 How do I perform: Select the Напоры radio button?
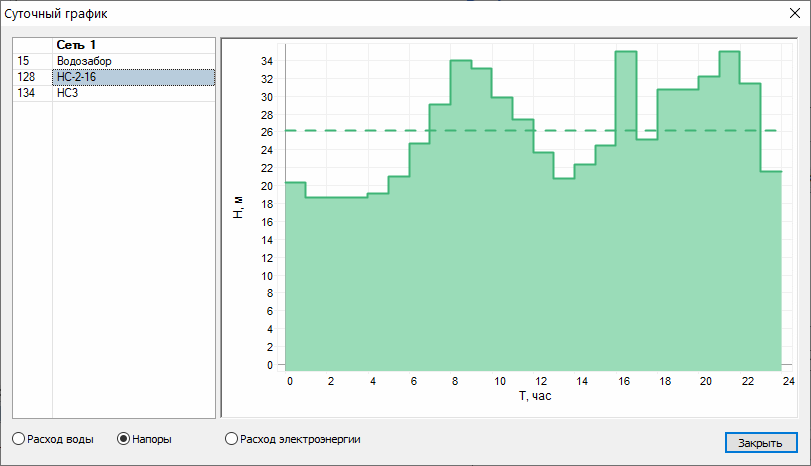pyautogui.click(x=125, y=438)
